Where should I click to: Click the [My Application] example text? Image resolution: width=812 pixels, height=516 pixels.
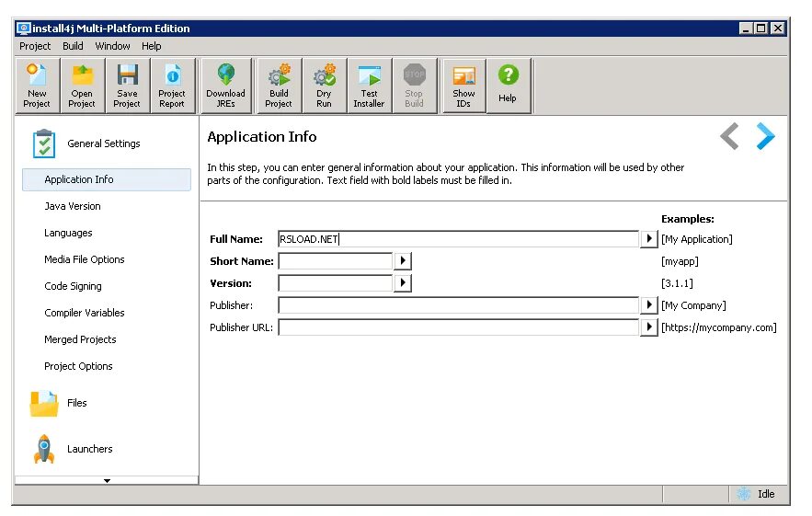696,239
